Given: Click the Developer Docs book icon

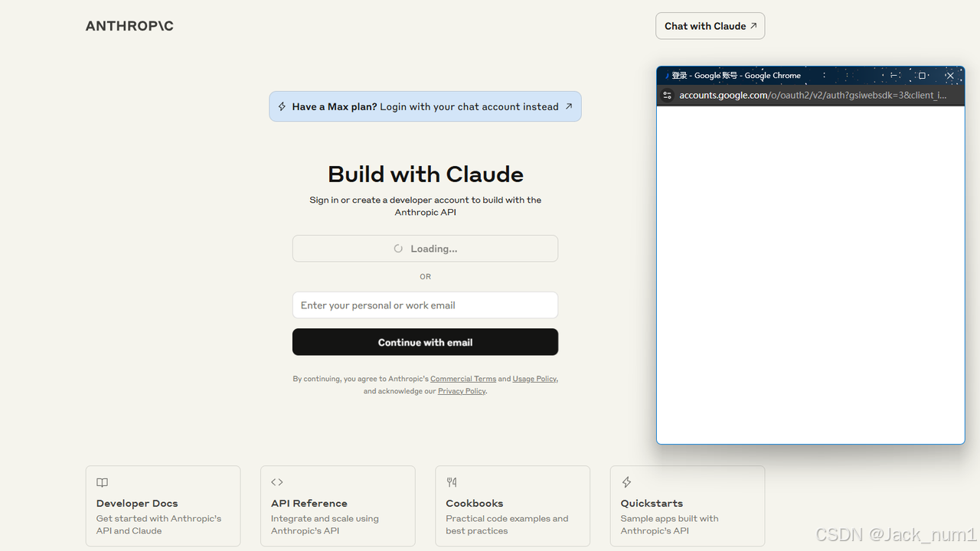Looking at the screenshot, I should tap(103, 482).
